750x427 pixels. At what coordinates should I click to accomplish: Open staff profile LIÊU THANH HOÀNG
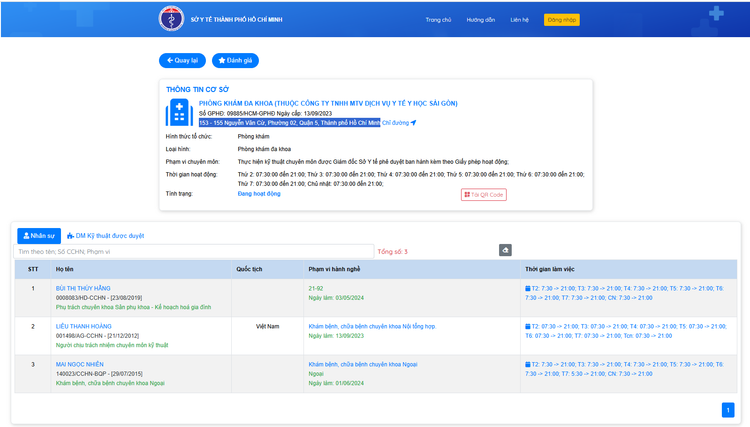(x=84, y=326)
